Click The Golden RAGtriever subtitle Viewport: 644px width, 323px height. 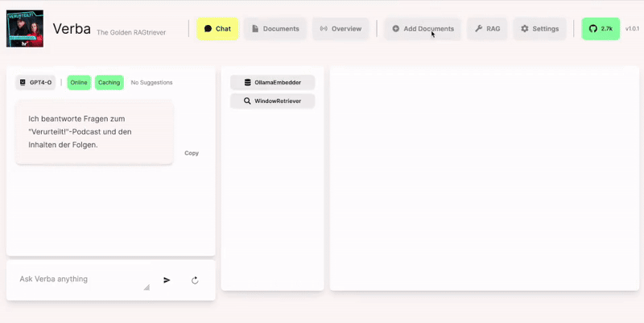(131, 32)
